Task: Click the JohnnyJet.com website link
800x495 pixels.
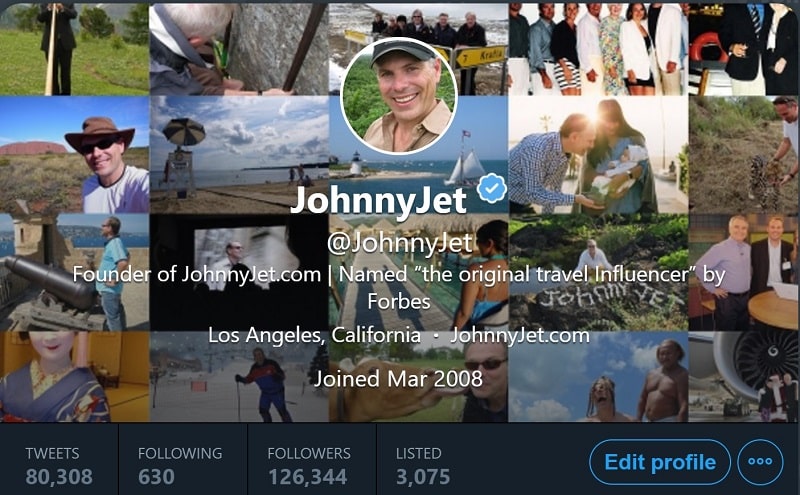Action: click(x=519, y=335)
